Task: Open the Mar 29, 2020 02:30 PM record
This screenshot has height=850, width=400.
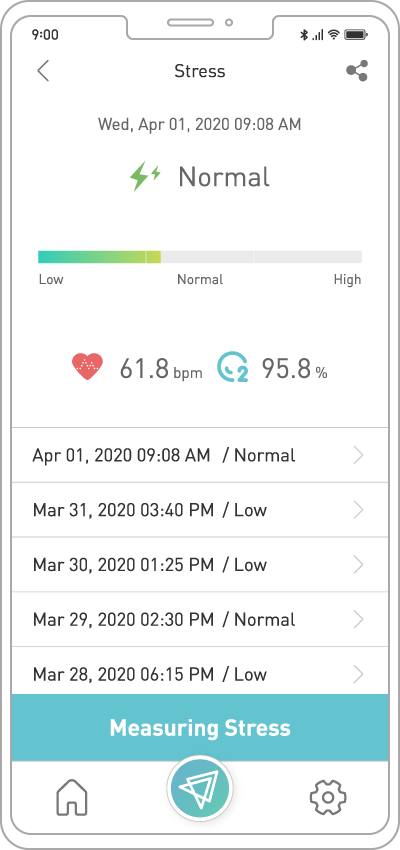Action: 200,620
